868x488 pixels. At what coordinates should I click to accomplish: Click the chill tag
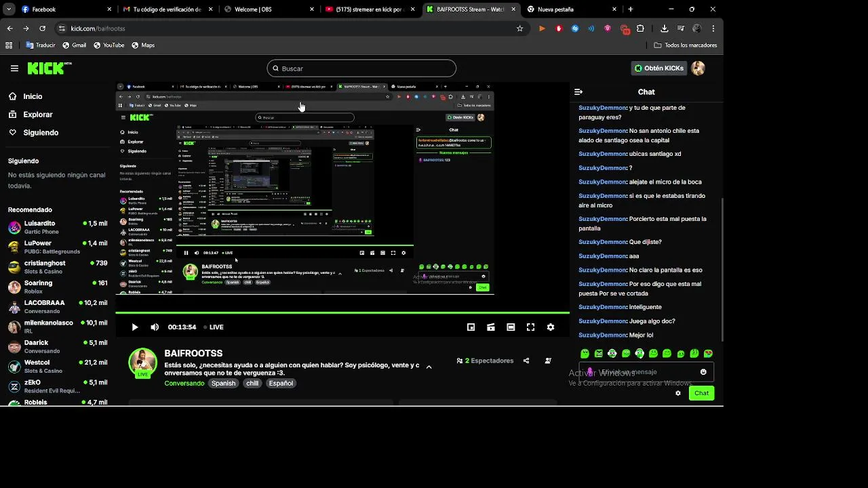click(x=252, y=384)
